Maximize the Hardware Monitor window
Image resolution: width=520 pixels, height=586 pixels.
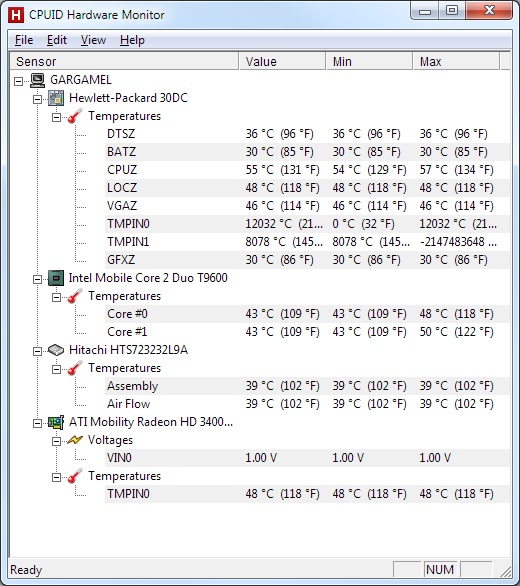[x=452, y=11]
